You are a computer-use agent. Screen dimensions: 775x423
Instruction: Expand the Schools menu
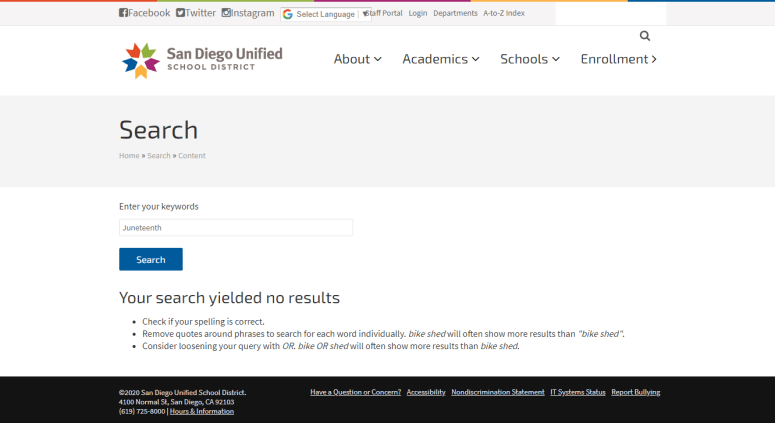[529, 59]
